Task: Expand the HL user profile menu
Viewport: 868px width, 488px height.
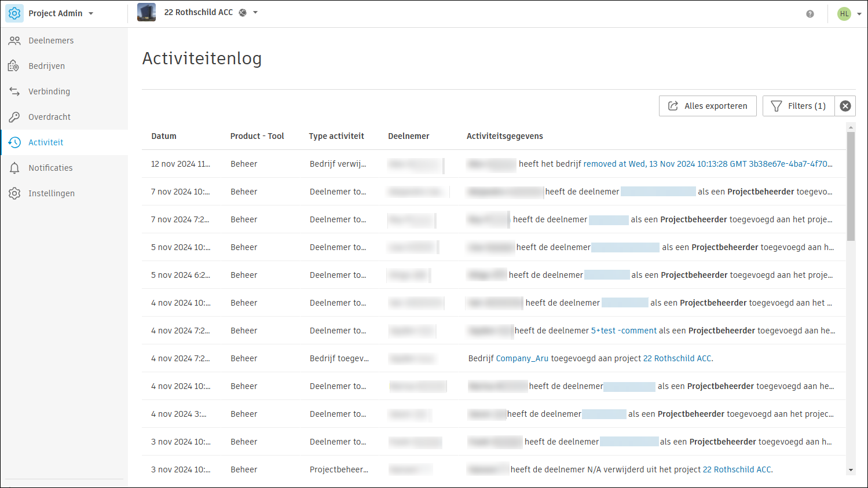Action: click(x=859, y=14)
